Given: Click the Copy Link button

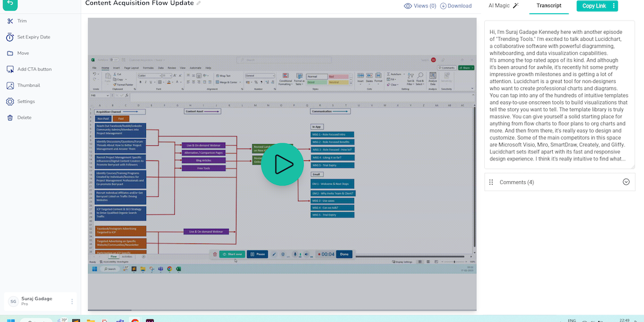Looking at the screenshot, I should coord(593,6).
